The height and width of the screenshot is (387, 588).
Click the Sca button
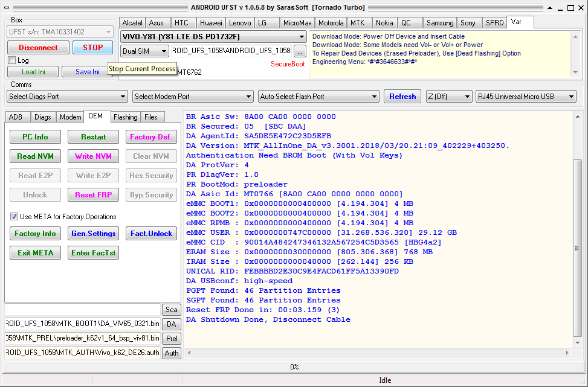[172, 310]
